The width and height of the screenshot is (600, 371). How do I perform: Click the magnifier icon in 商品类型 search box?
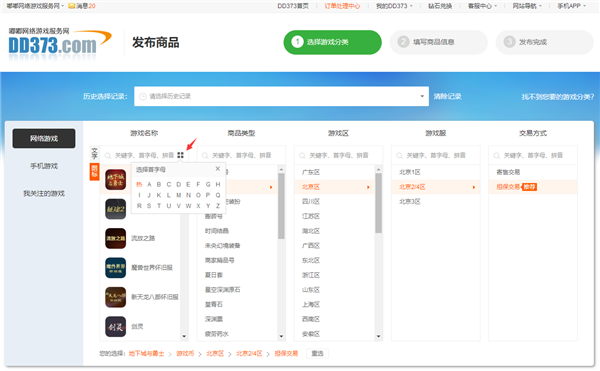pos(205,156)
